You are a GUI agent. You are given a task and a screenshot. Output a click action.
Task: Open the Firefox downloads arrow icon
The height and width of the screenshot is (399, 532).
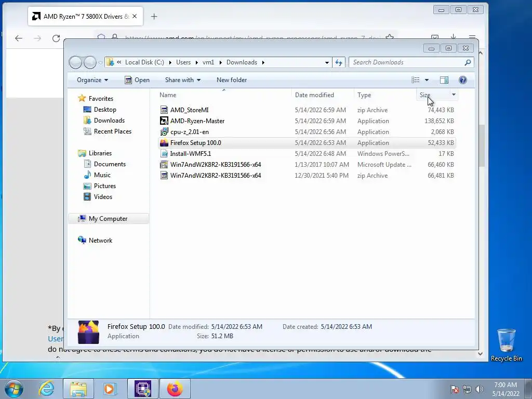[453, 37]
